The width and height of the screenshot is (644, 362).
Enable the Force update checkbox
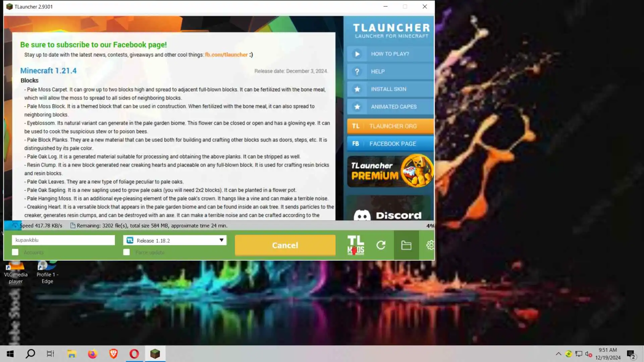[x=126, y=252]
